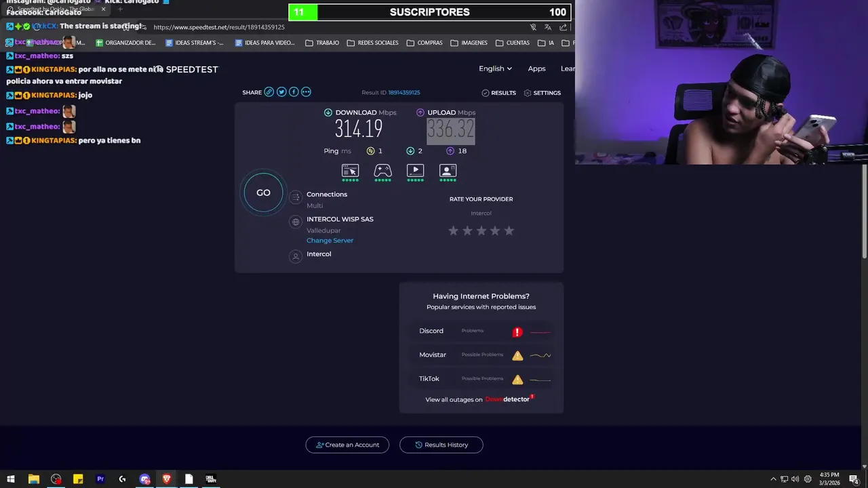Click Results History button

tap(441, 445)
